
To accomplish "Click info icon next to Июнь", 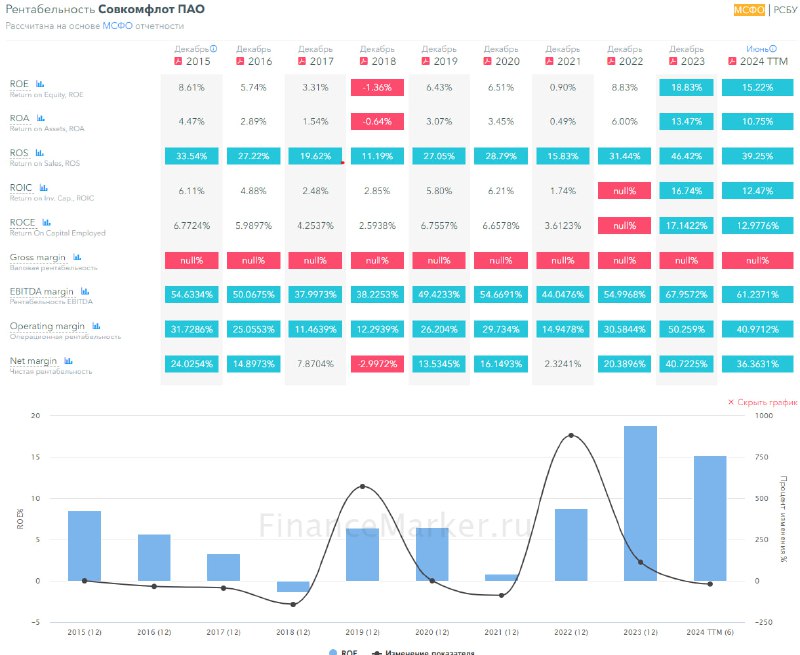I will tap(773, 49).
